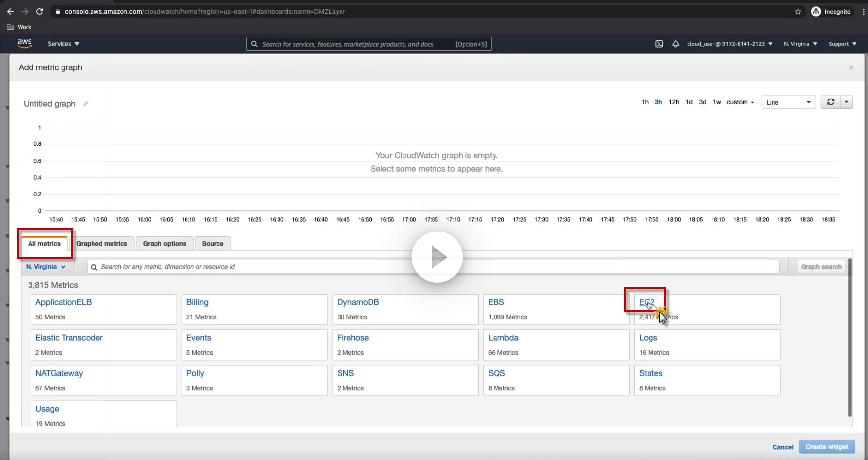The height and width of the screenshot is (460, 868).
Task: Expand the Services menu
Action: 63,44
